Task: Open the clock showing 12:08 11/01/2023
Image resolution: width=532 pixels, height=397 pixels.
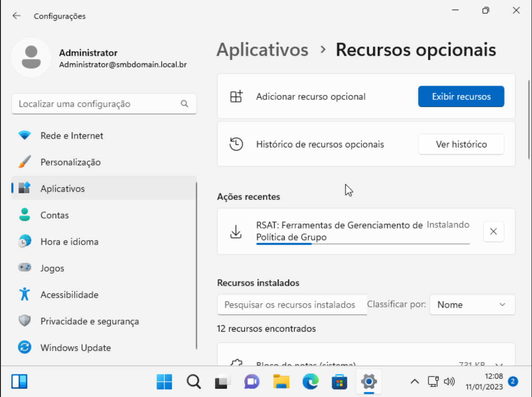Action: (x=484, y=382)
